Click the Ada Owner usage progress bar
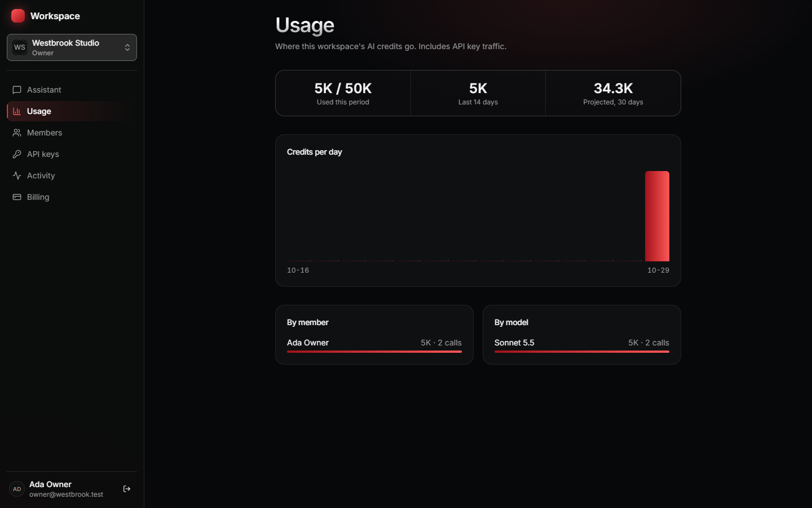 [374, 352]
